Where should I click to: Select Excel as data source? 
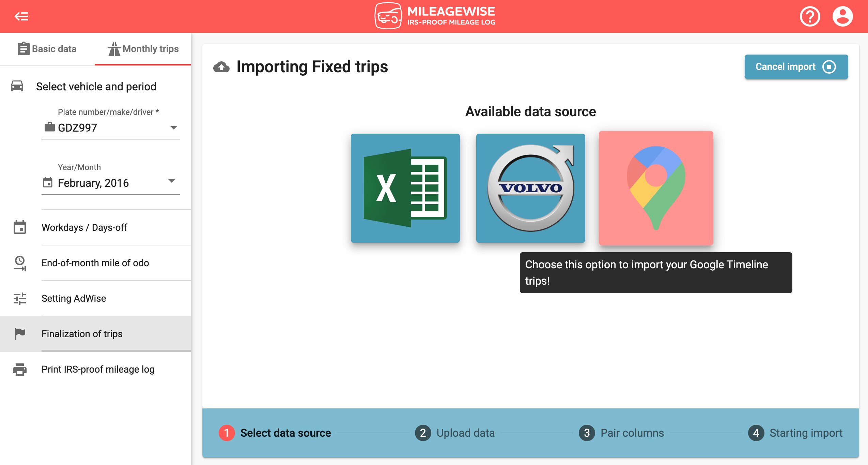[406, 188]
